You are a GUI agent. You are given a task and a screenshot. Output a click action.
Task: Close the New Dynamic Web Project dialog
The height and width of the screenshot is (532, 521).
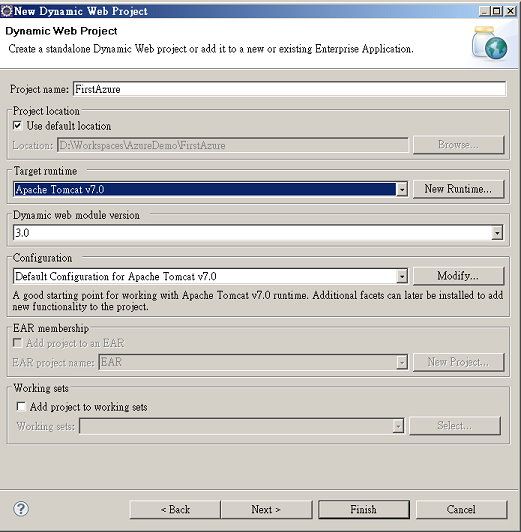click(x=510, y=11)
